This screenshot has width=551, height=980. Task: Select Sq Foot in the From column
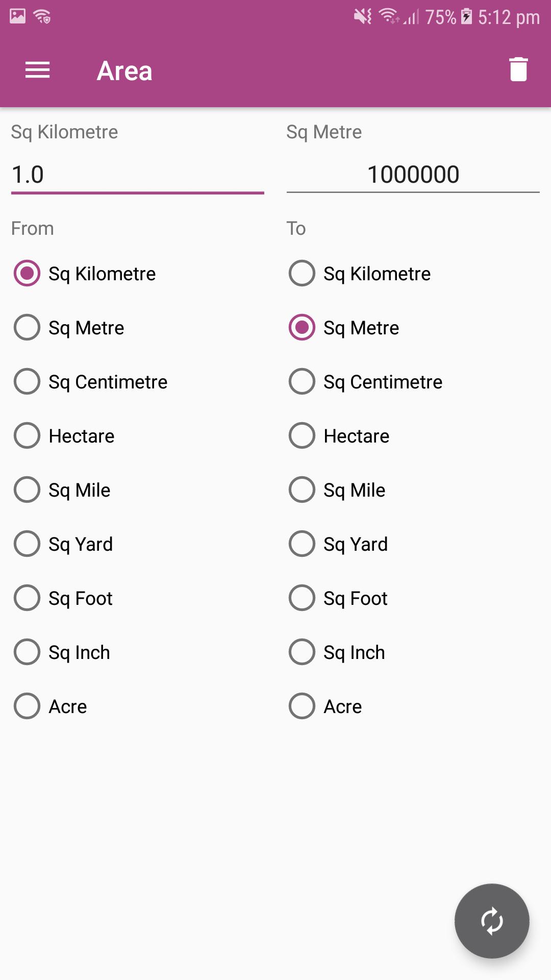pyautogui.click(x=63, y=598)
